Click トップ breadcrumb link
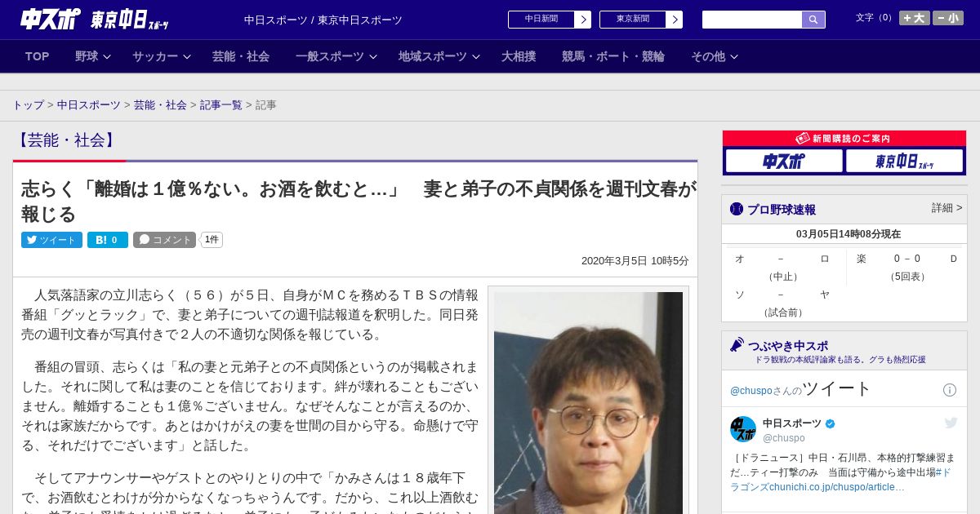The image size is (980, 514). (28, 105)
